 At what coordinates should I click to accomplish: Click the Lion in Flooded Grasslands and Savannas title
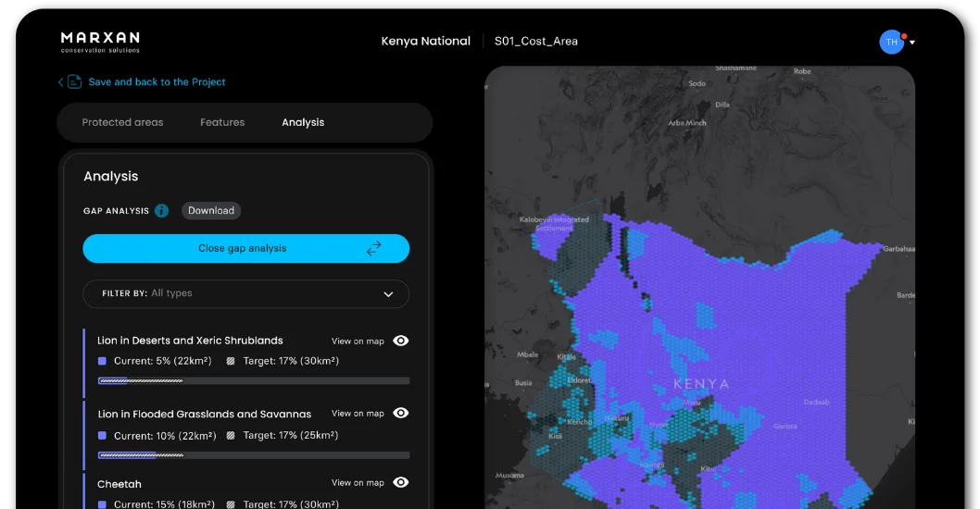coord(205,414)
